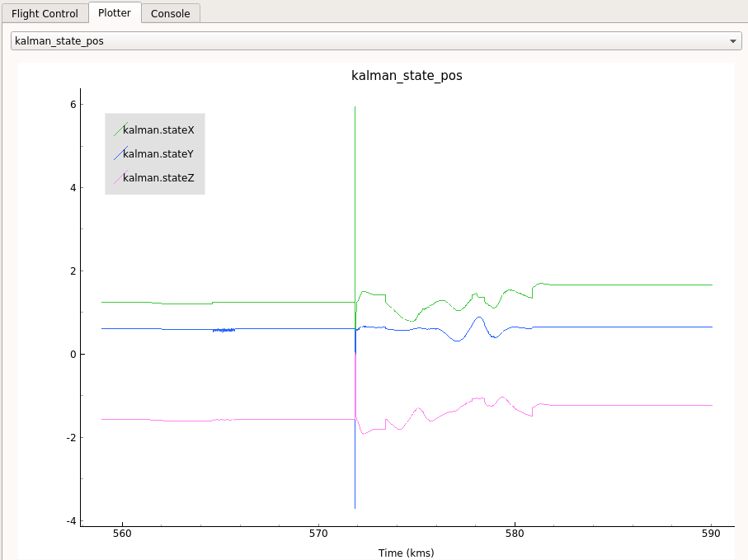
Task: Select the kalman.stateX legend label
Action: click(x=158, y=129)
